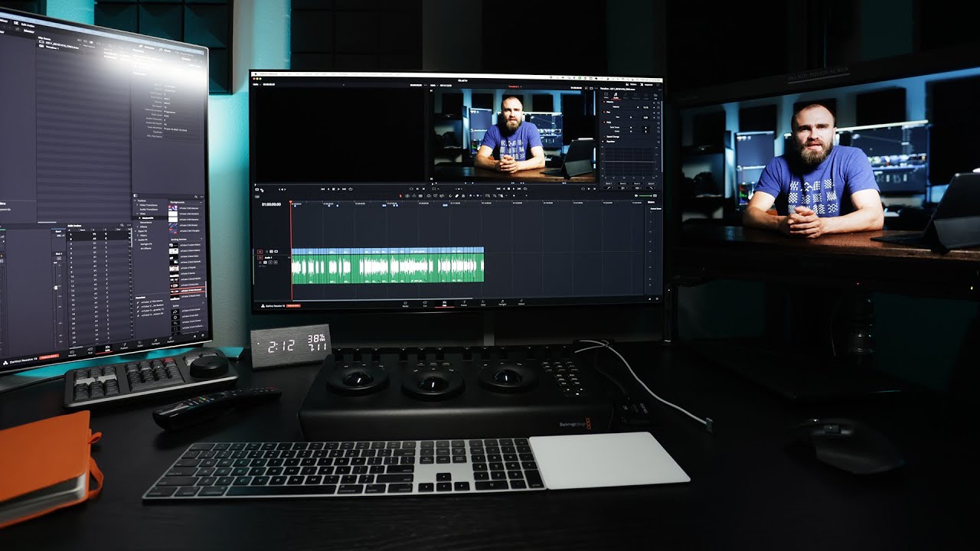Viewport: 980px width, 551px height.
Task: Solo Audio 1 track with S button
Action: tap(270, 262)
